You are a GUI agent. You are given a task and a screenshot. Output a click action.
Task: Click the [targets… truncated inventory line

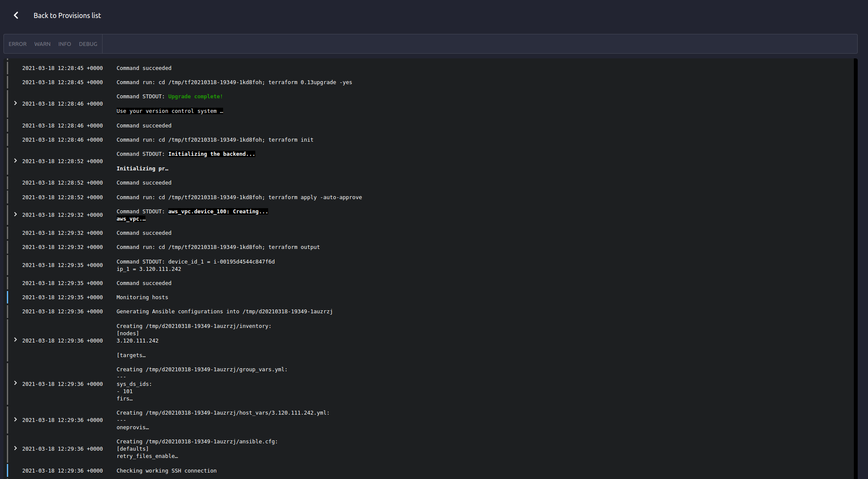pyautogui.click(x=131, y=355)
